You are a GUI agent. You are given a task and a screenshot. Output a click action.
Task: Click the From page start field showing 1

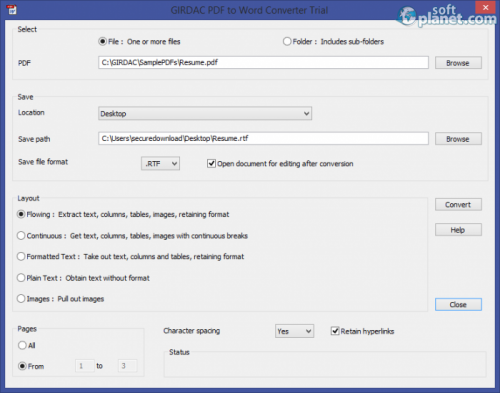(x=85, y=366)
